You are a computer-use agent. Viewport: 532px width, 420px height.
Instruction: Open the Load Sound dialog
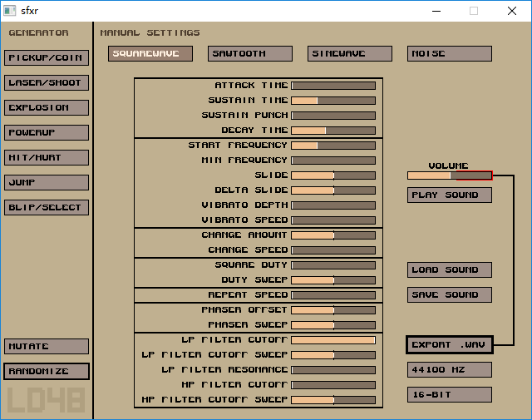(x=450, y=270)
